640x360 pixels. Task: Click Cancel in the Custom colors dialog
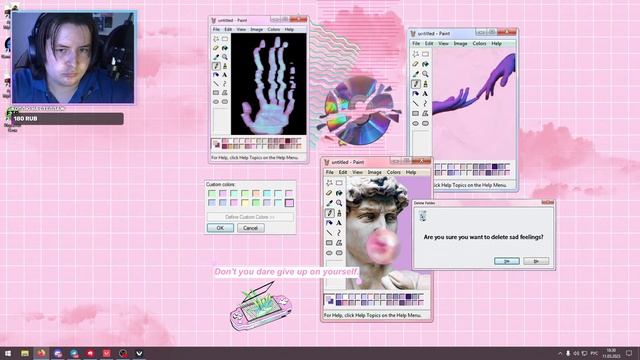[x=251, y=228]
